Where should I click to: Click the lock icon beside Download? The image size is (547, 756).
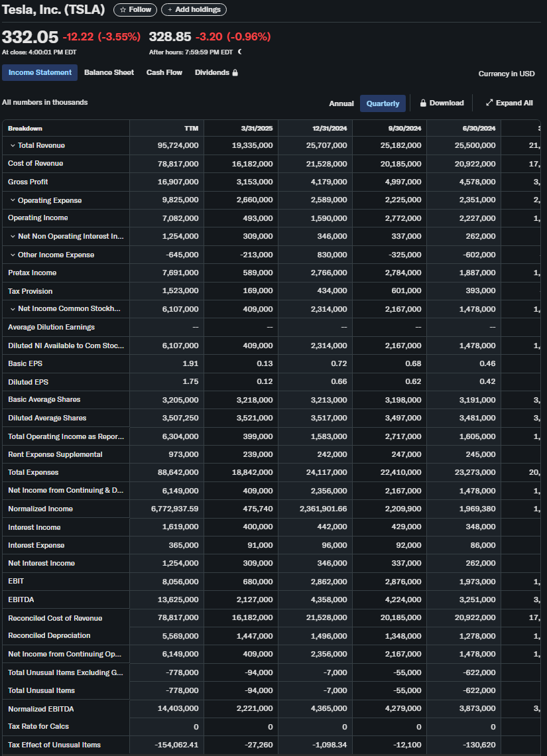click(423, 103)
